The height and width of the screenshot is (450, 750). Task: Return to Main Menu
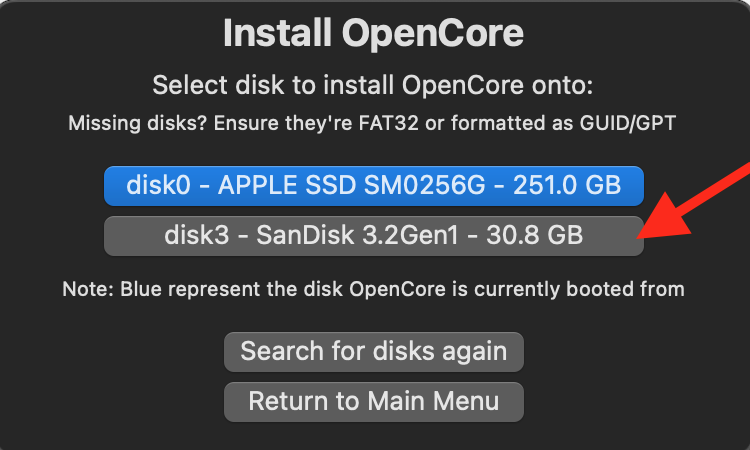pos(373,401)
